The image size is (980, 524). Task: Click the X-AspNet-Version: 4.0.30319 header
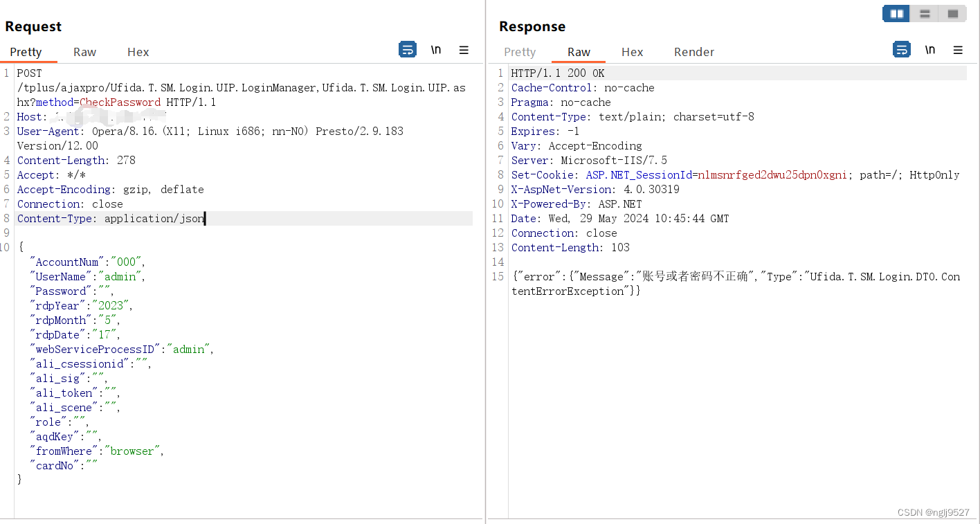[x=595, y=190]
